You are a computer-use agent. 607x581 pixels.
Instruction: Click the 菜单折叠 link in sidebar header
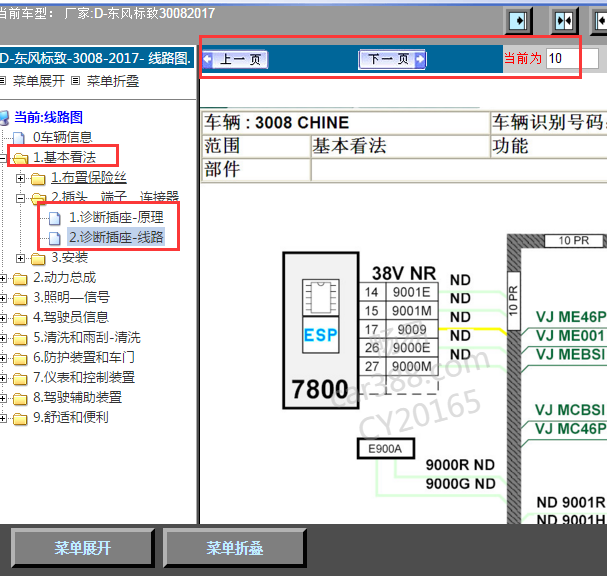[113, 81]
